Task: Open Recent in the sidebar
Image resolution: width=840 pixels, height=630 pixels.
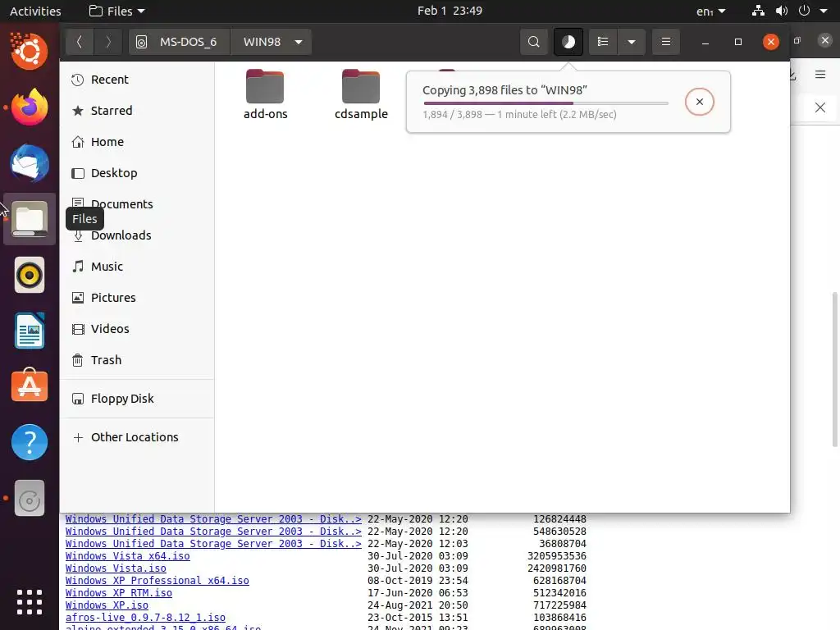Action: [137, 80]
